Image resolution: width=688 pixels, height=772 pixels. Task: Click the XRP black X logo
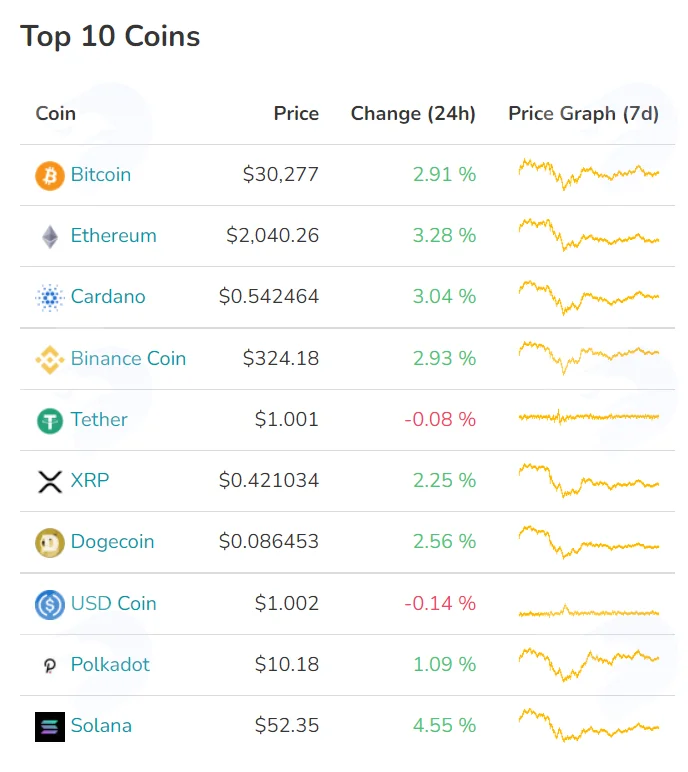click(50, 482)
